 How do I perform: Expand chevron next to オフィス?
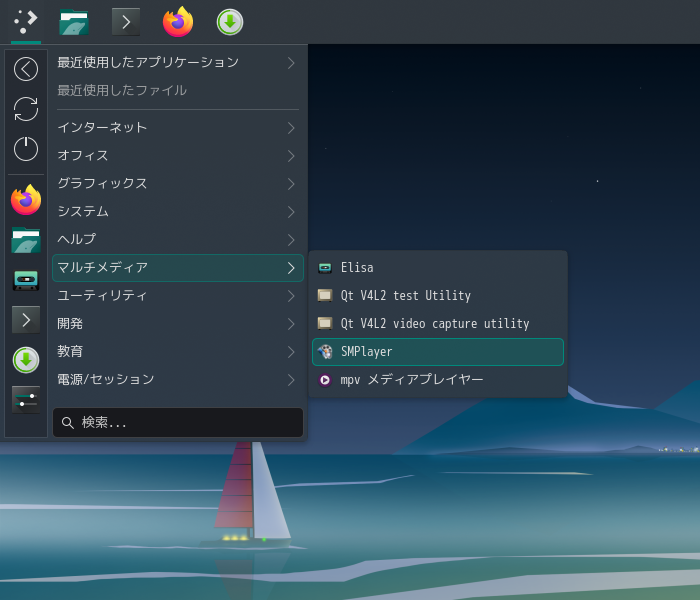point(291,156)
